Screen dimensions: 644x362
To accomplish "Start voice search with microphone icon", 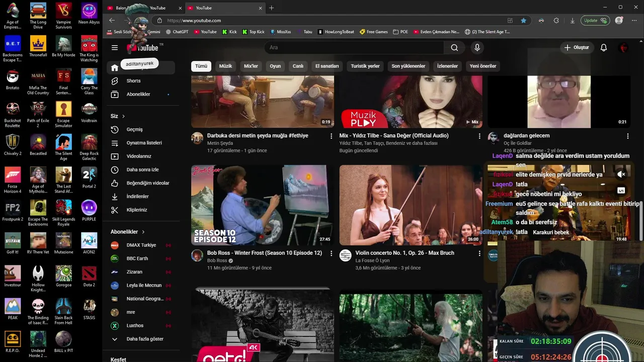I will [477, 48].
